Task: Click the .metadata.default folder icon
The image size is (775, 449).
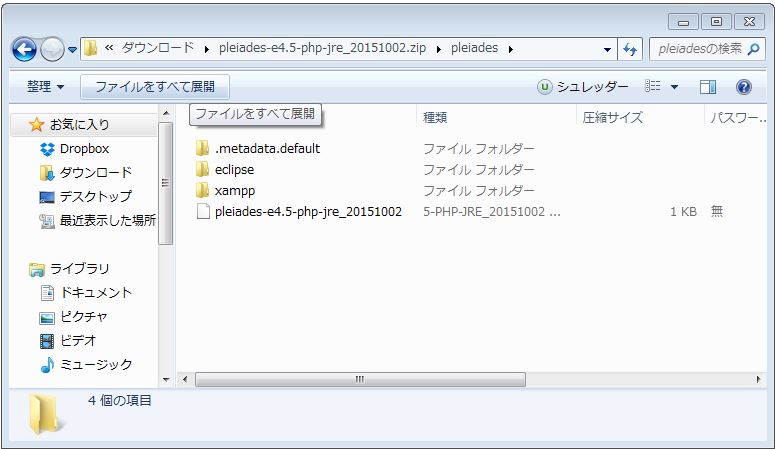Action: pos(202,148)
